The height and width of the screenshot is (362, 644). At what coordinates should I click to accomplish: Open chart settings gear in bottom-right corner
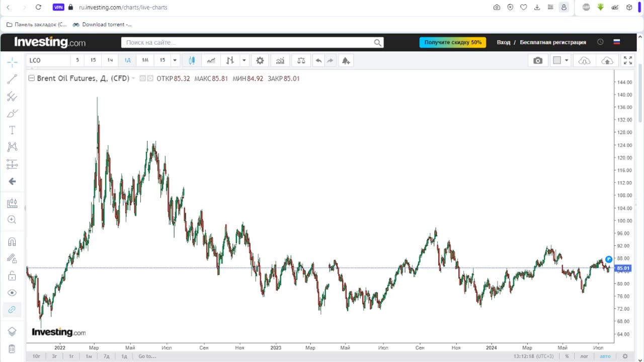[x=625, y=356]
